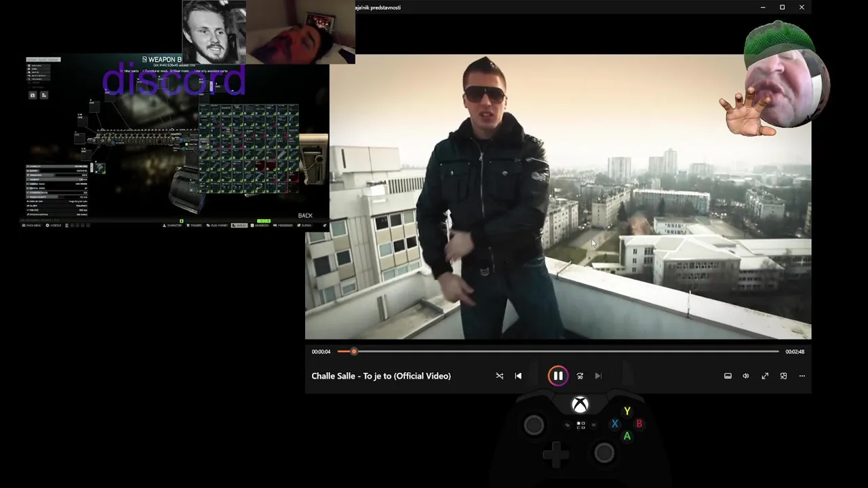The height and width of the screenshot is (488, 868).
Task: Open the subtitles and captions icon
Action: point(728,375)
